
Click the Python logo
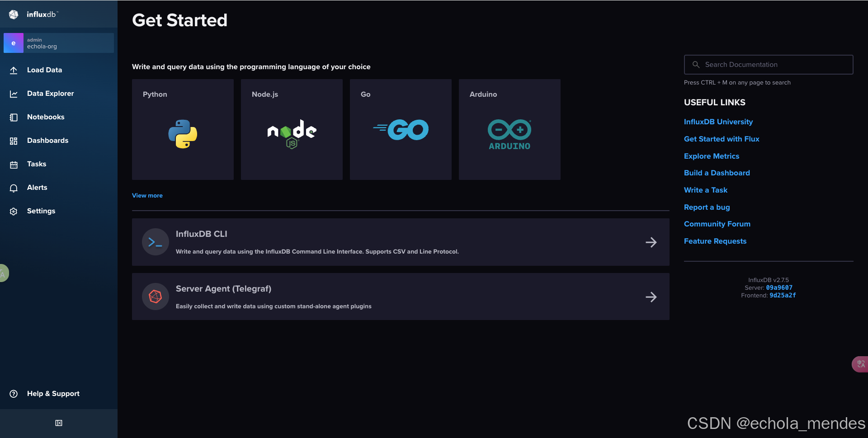(183, 134)
